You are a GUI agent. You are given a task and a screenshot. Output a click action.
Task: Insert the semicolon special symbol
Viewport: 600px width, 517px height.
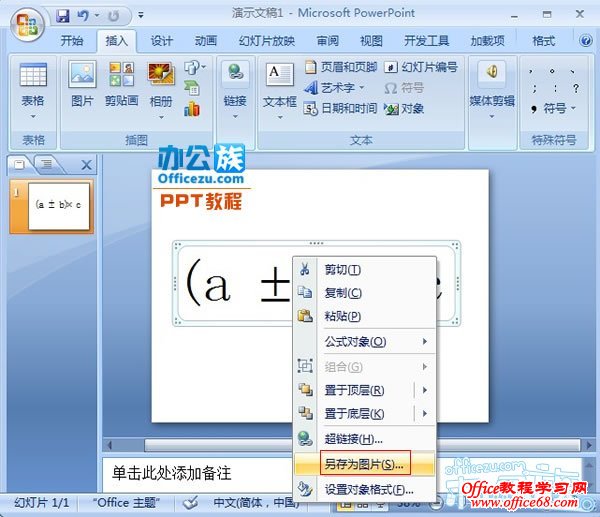[535, 88]
